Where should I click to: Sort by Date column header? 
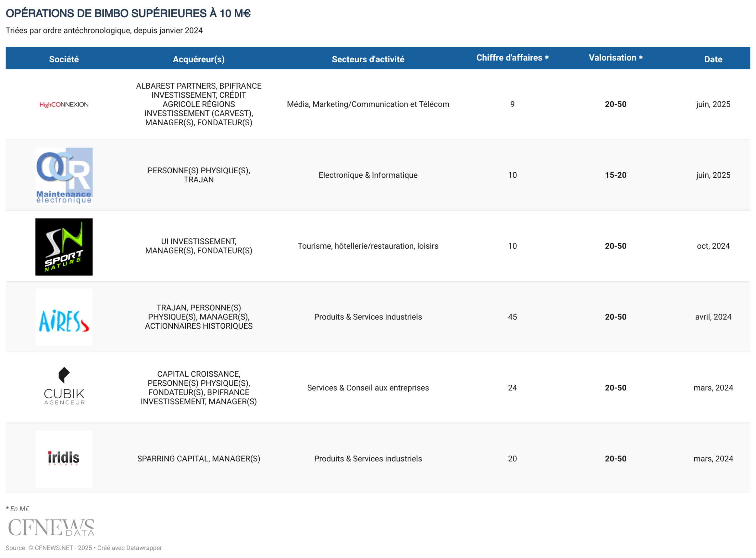[x=713, y=60]
